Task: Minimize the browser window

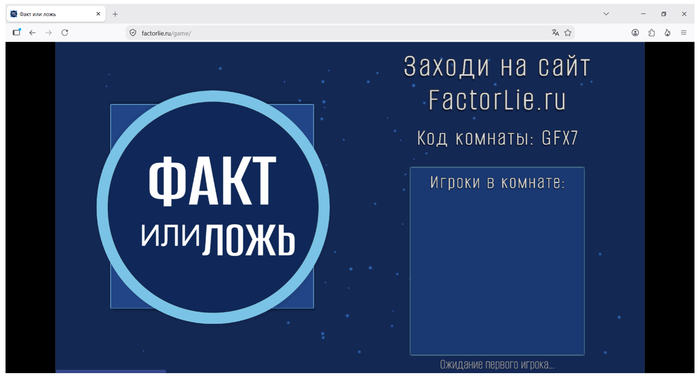Action: tap(643, 14)
